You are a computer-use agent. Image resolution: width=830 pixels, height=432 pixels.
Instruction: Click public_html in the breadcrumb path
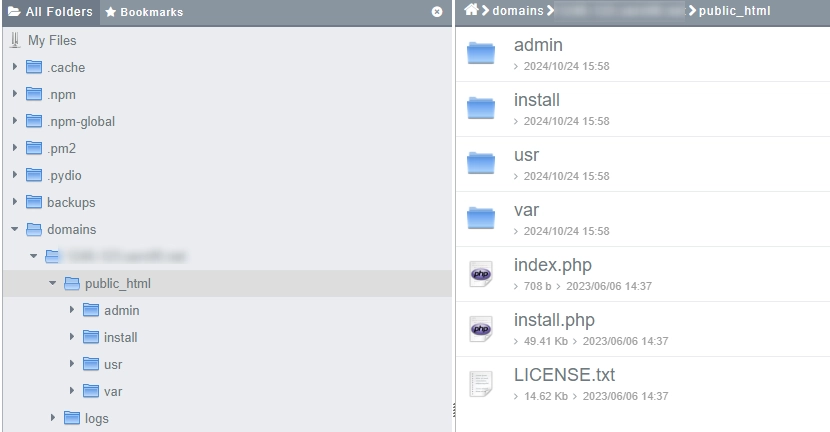[x=735, y=10]
